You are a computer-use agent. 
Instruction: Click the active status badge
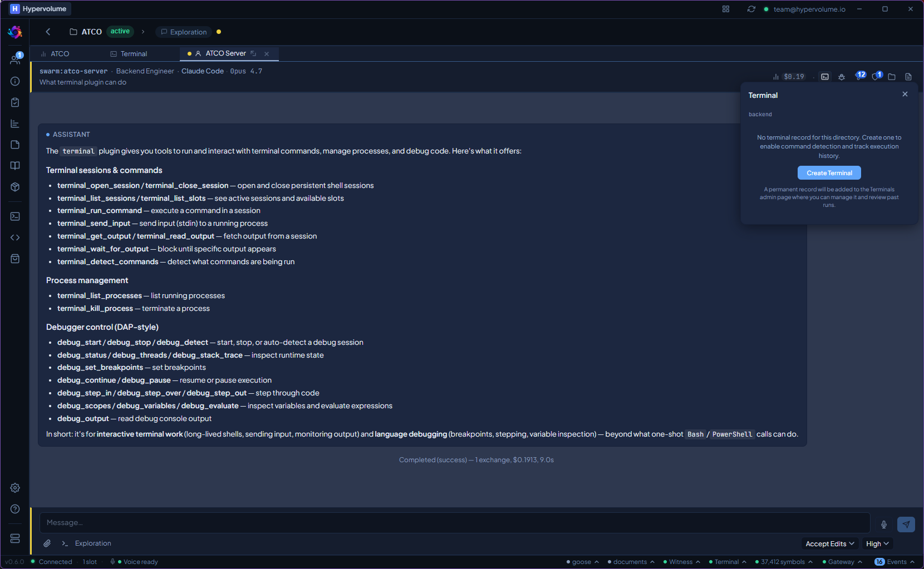[120, 31]
